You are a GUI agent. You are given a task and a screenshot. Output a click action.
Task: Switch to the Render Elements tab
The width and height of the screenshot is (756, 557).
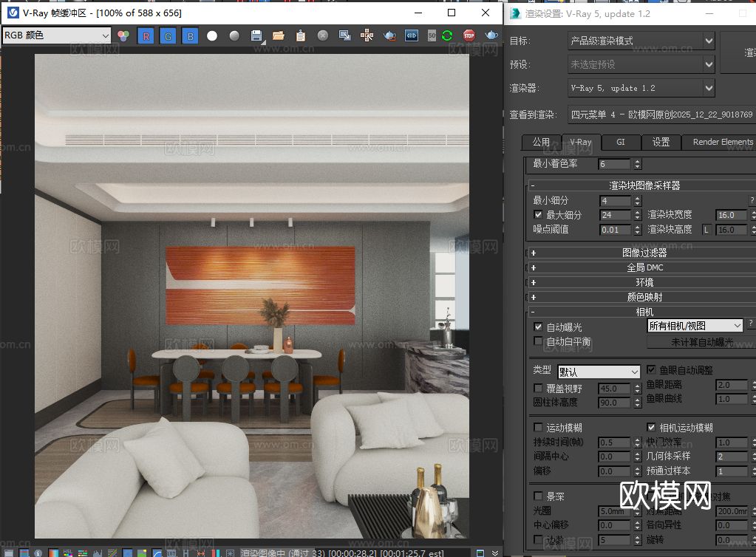pos(720,142)
